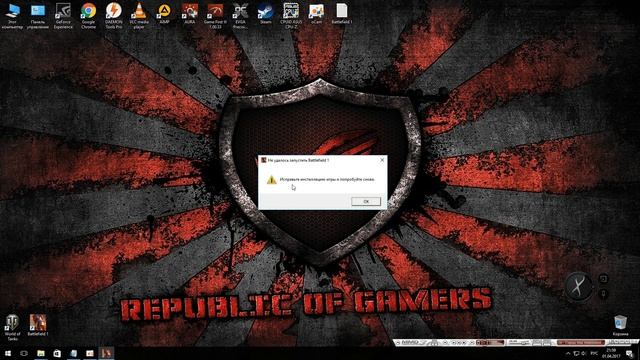Image resolution: width=640 pixels, height=360 pixels.
Task: Select the World of Tanks shortcut
Action: (x=12, y=327)
